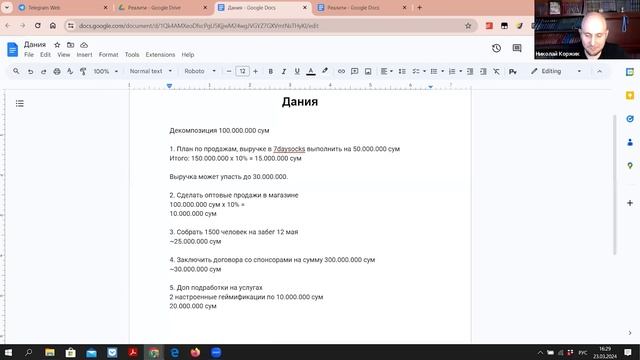Clear formatting of the selection
The image size is (640, 360).
pos(496,71)
